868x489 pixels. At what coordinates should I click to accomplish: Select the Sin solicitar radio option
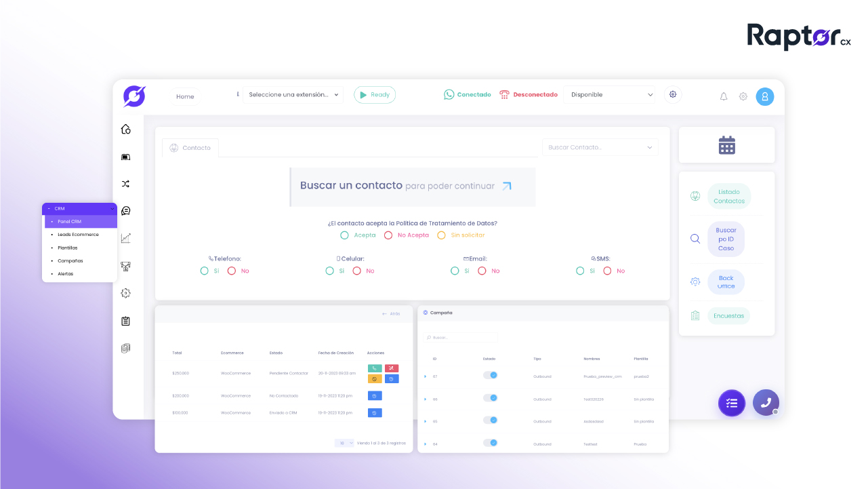pos(441,235)
